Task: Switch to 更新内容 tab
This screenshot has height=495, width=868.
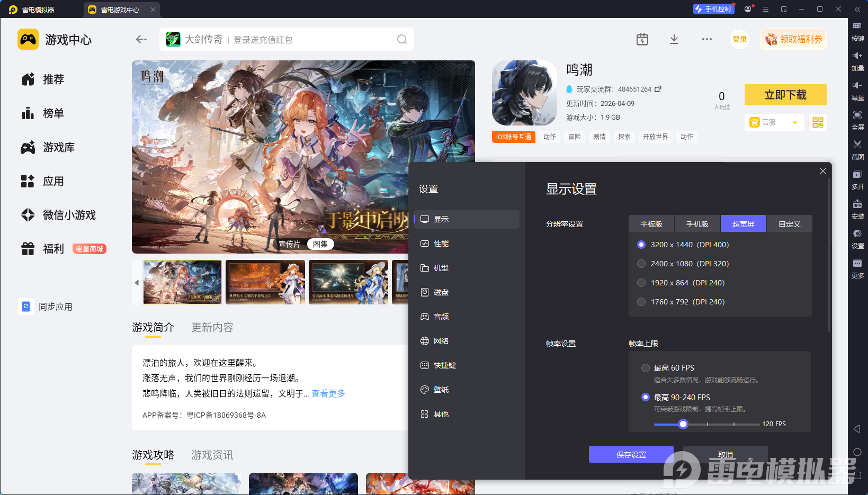Action: tap(212, 328)
